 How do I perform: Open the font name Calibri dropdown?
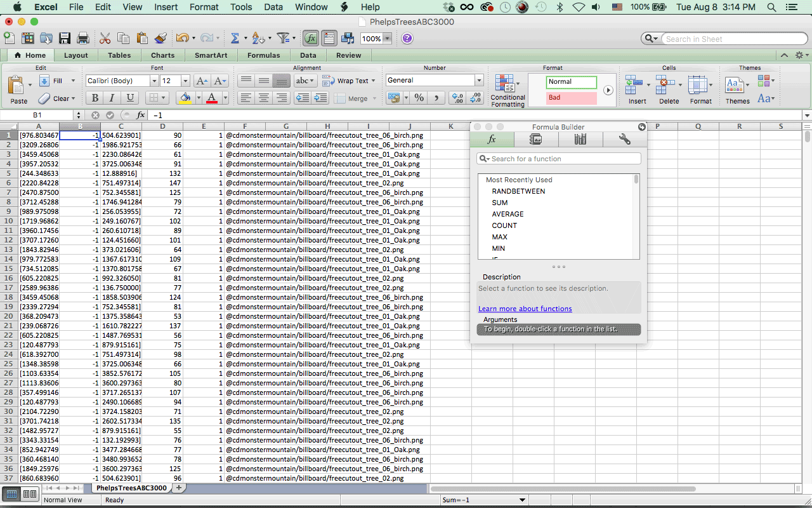[x=154, y=81]
